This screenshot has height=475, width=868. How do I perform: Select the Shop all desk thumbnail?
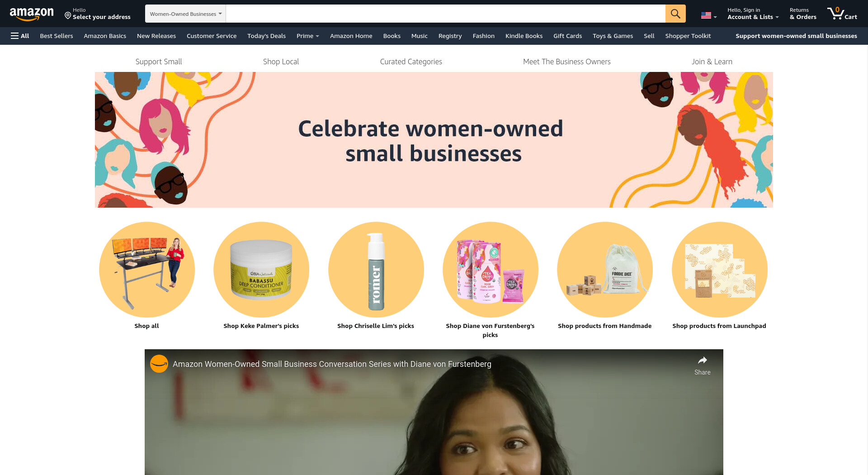pos(147,270)
